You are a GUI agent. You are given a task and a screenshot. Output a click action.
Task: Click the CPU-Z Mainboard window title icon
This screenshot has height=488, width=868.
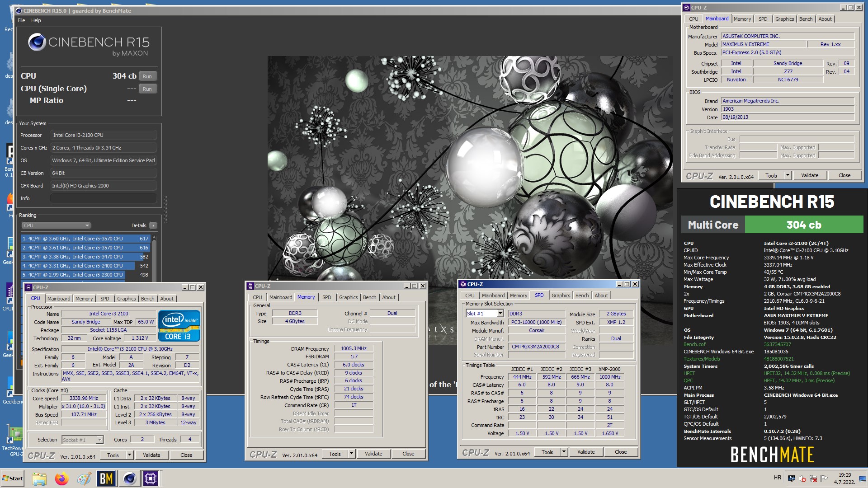(x=687, y=8)
